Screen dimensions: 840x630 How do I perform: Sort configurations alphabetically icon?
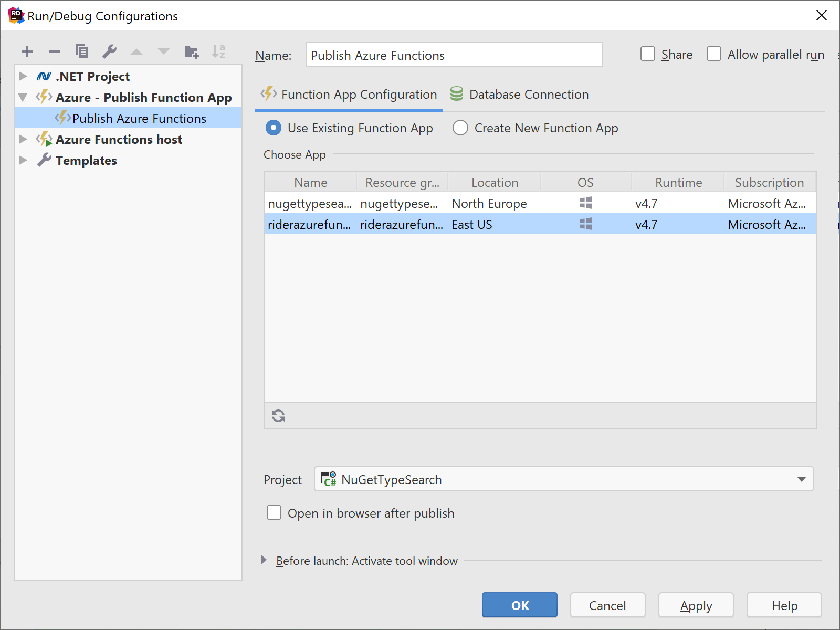pyautogui.click(x=218, y=51)
